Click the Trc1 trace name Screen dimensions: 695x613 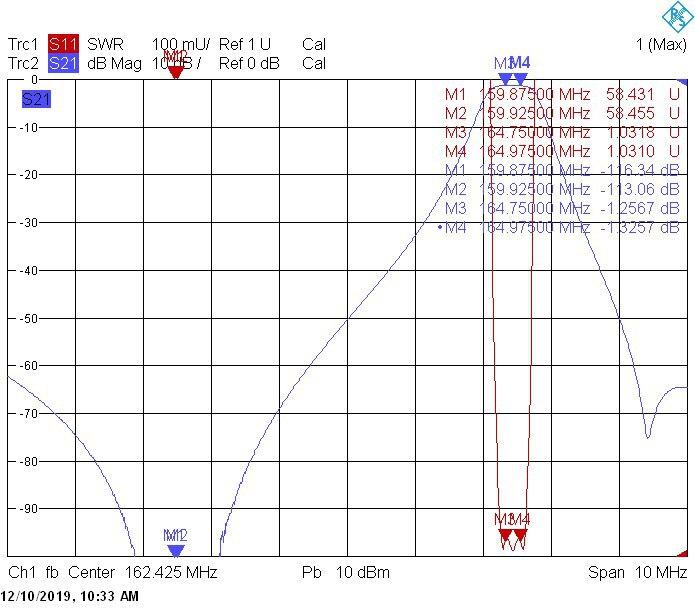coord(23,44)
